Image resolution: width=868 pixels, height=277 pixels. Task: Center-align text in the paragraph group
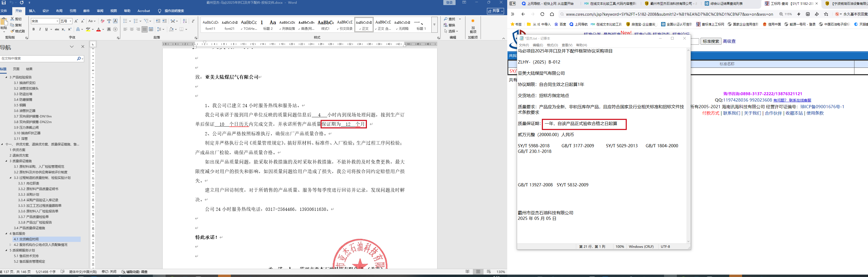point(132,29)
